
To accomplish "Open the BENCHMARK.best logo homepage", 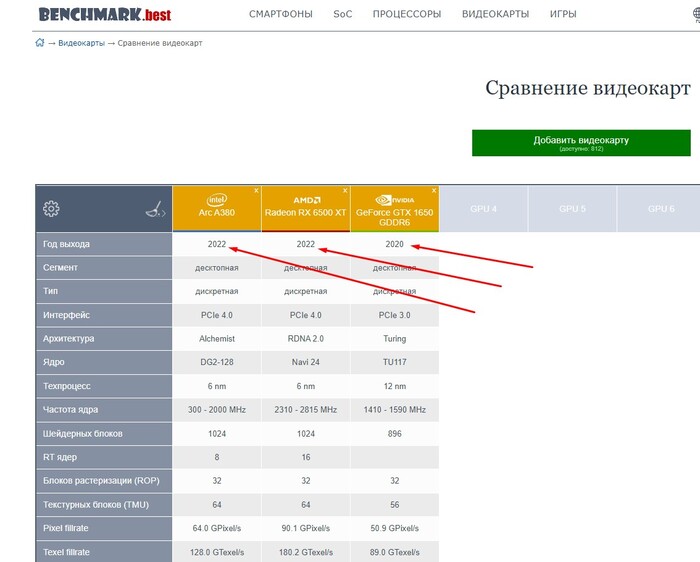I will 105,15.
